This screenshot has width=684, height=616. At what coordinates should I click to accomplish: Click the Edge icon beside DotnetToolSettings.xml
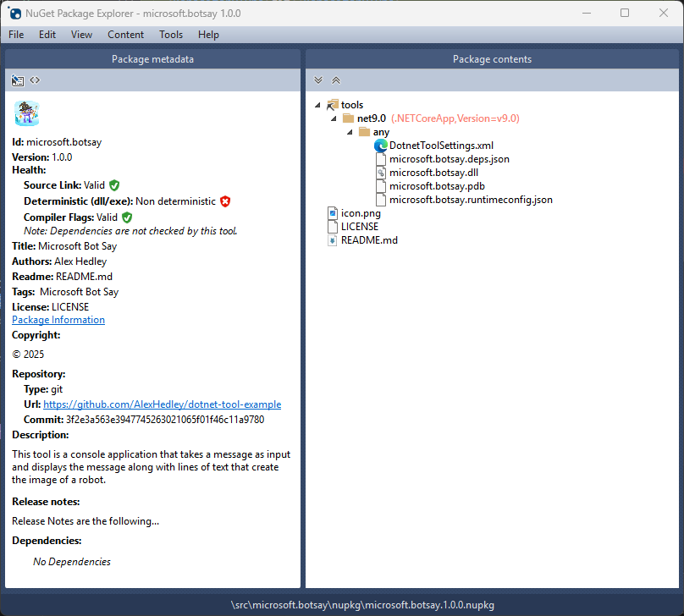coord(381,146)
